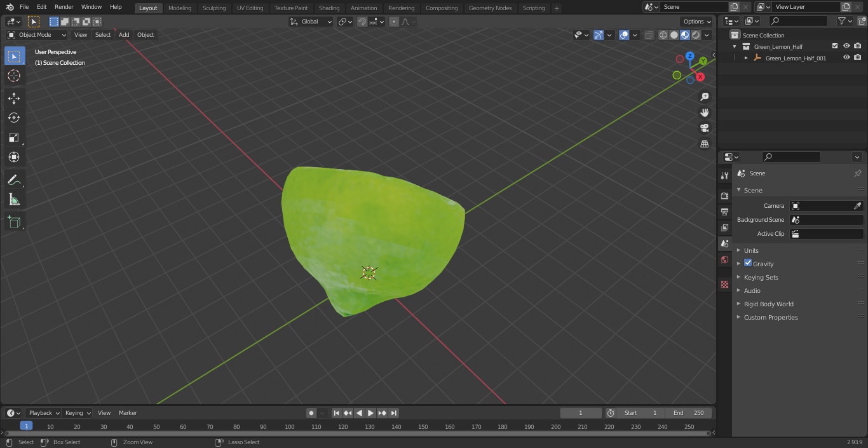The width and height of the screenshot is (868, 448).
Task: Switch to material preview shading
Action: pyautogui.click(x=685, y=35)
